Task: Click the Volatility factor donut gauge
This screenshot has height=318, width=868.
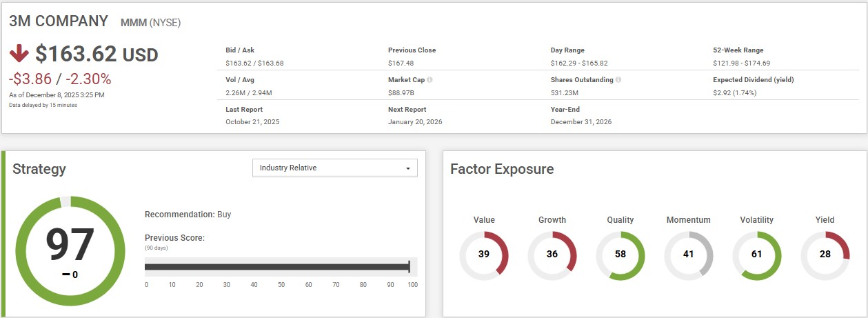Action: click(756, 255)
